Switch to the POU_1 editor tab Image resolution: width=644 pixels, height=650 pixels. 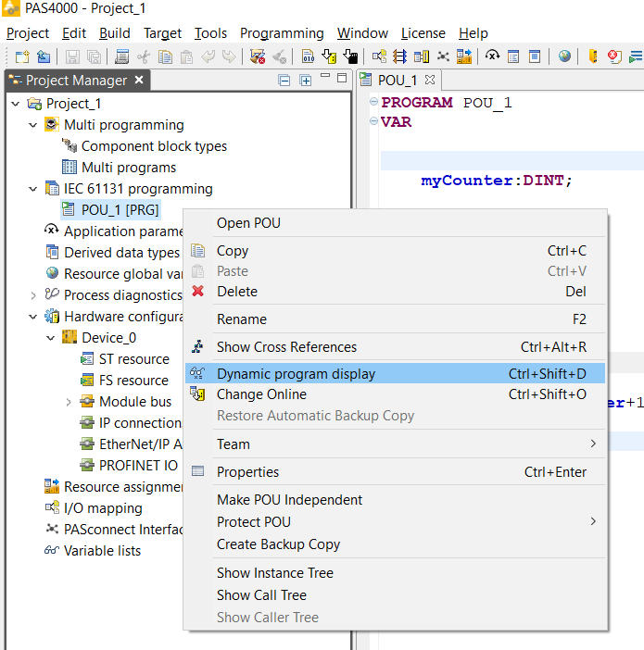tap(398, 80)
